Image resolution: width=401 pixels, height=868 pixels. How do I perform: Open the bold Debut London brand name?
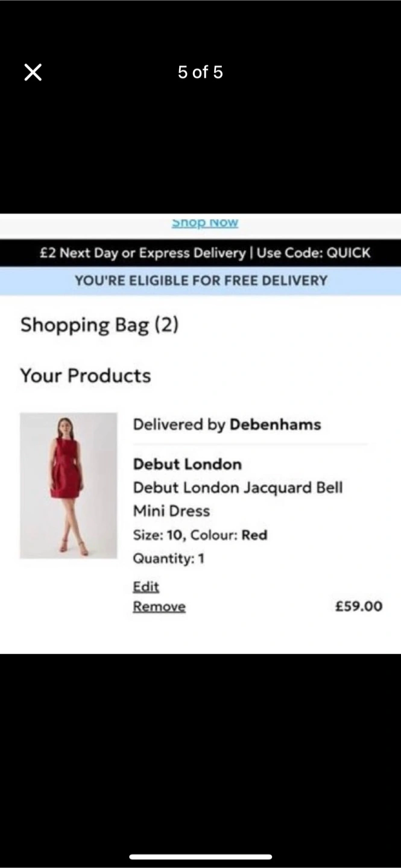[187, 464]
